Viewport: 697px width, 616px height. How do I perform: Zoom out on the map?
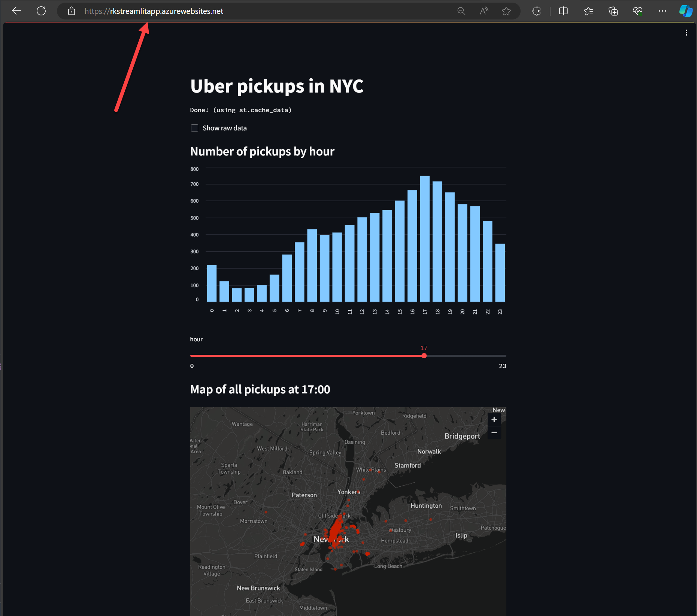[x=494, y=433]
